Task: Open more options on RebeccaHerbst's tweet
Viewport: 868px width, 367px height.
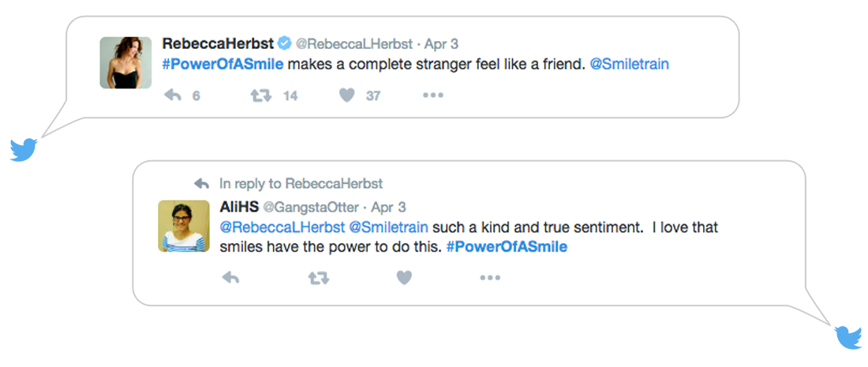Action: click(x=432, y=95)
